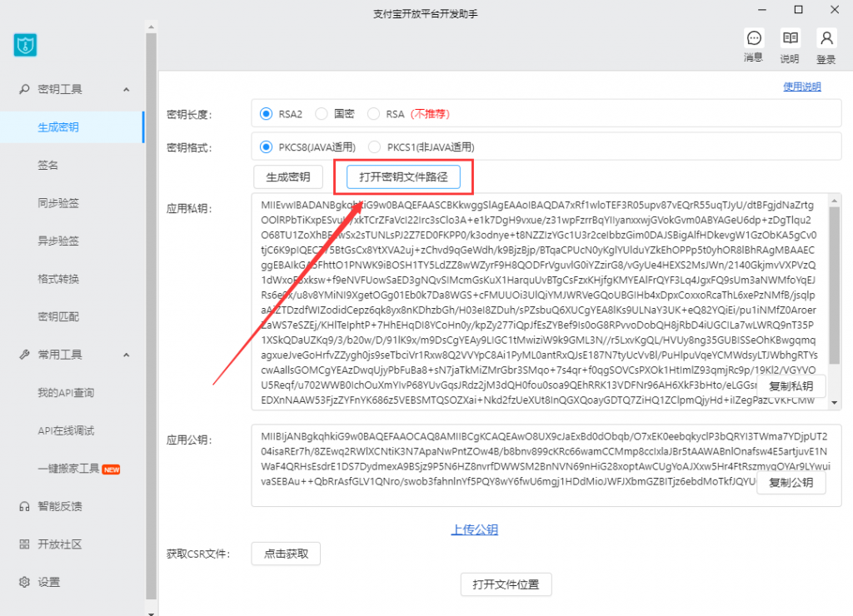Viewport: 853px width, 616px height.
Task: Click the private key scrollbar down arrow
Action: (835, 403)
